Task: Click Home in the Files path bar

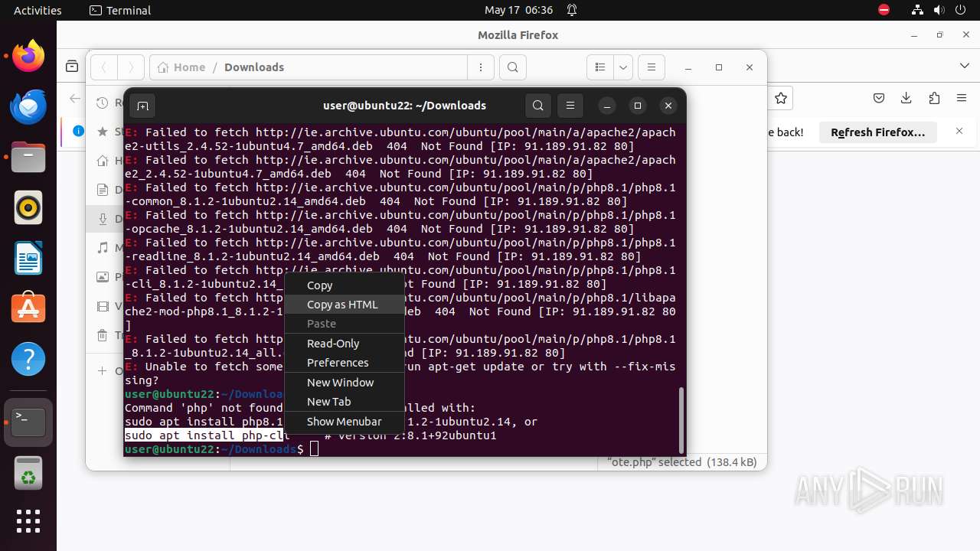Action: coord(181,67)
